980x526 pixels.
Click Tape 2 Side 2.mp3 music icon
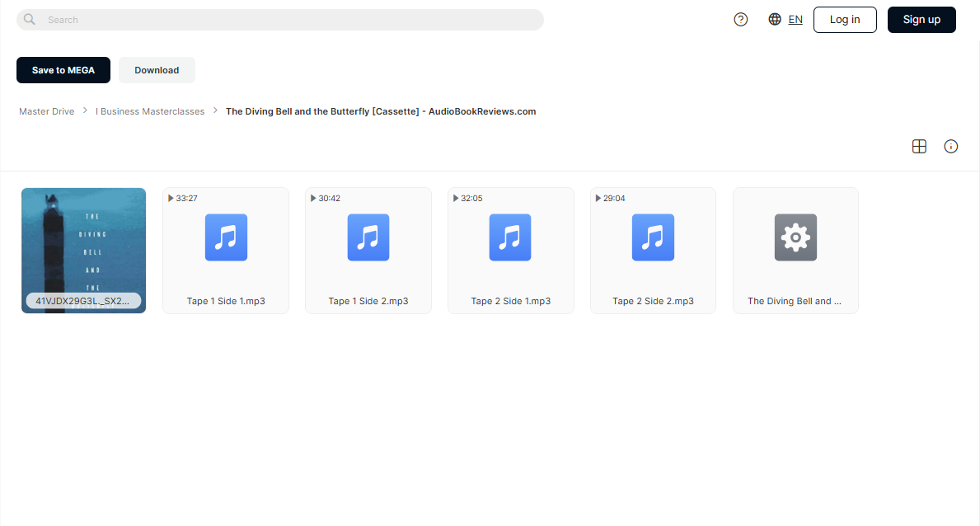click(x=653, y=237)
